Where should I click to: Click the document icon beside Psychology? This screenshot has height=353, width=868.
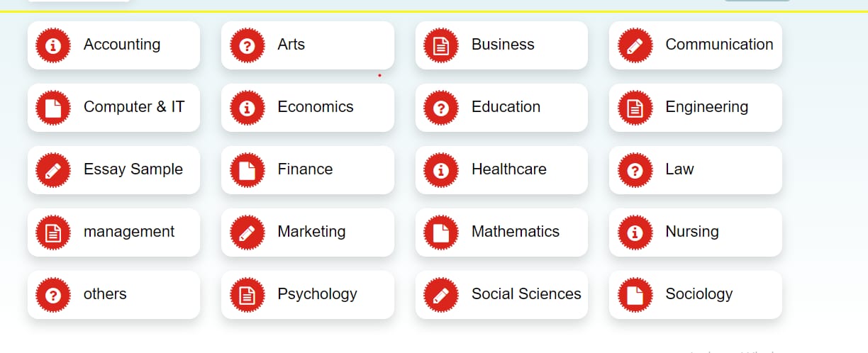[x=247, y=295]
